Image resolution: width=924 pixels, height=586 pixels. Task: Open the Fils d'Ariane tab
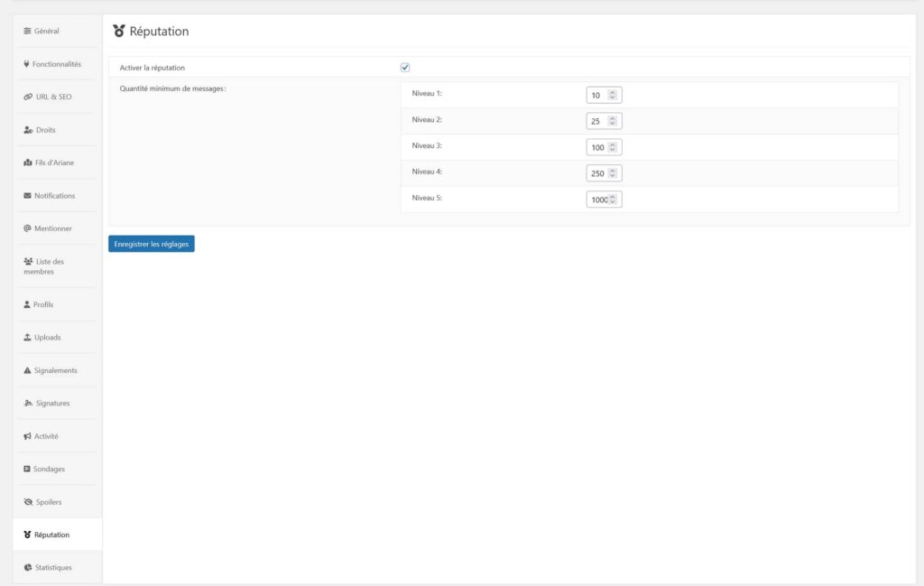(54, 163)
